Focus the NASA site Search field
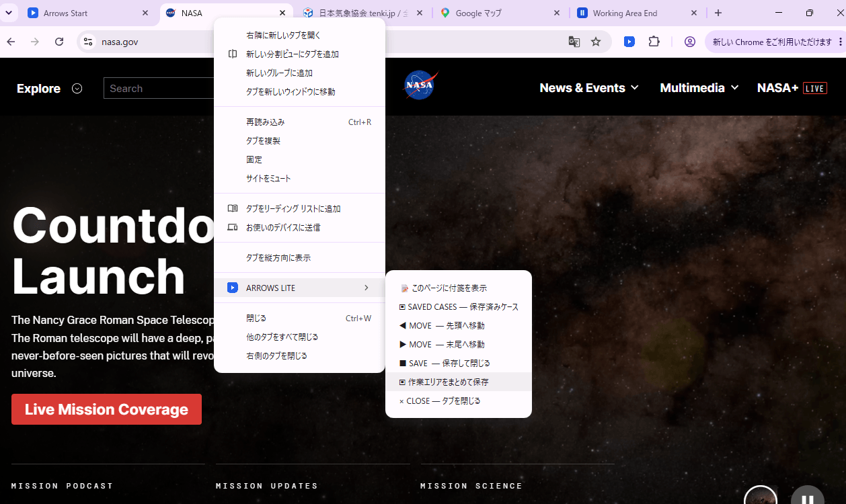Viewport: 846px width, 504px height. (x=159, y=88)
